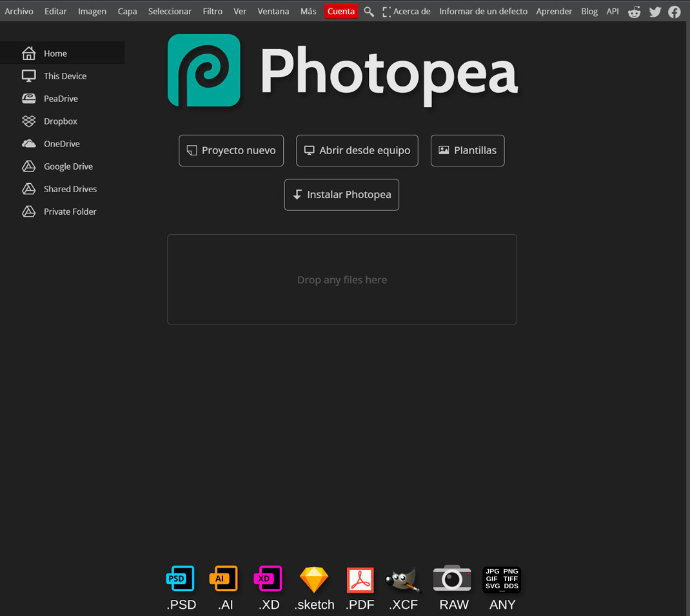Click the RAW camera icon
Screen dimensions: 690x616
point(452,578)
